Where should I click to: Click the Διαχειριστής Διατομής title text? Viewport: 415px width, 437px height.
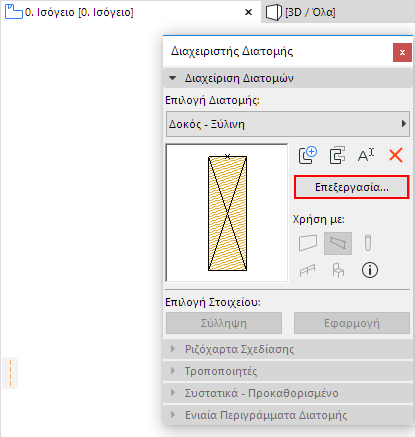[x=232, y=52]
